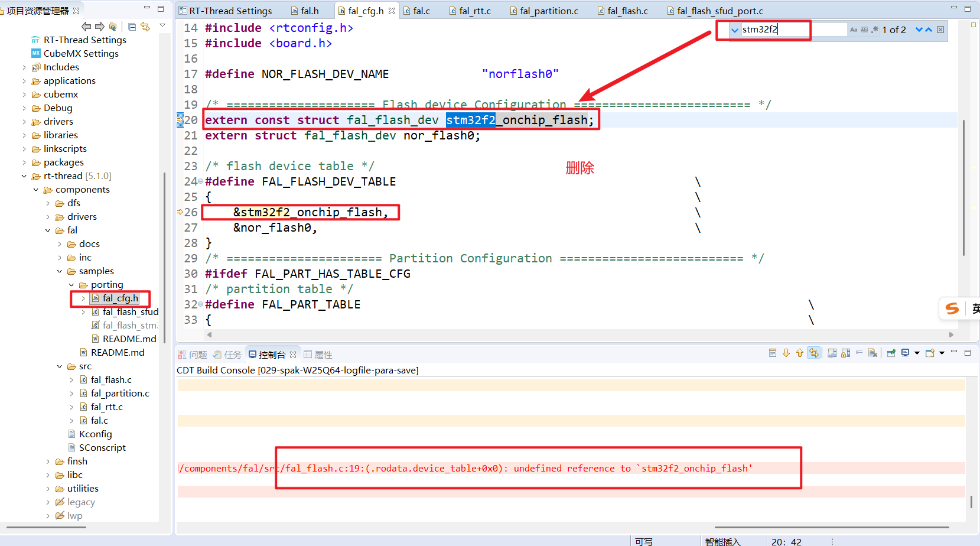Image resolution: width=980 pixels, height=546 pixels.
Task: Close the project explorer view tab
Action: click(76, 10)
